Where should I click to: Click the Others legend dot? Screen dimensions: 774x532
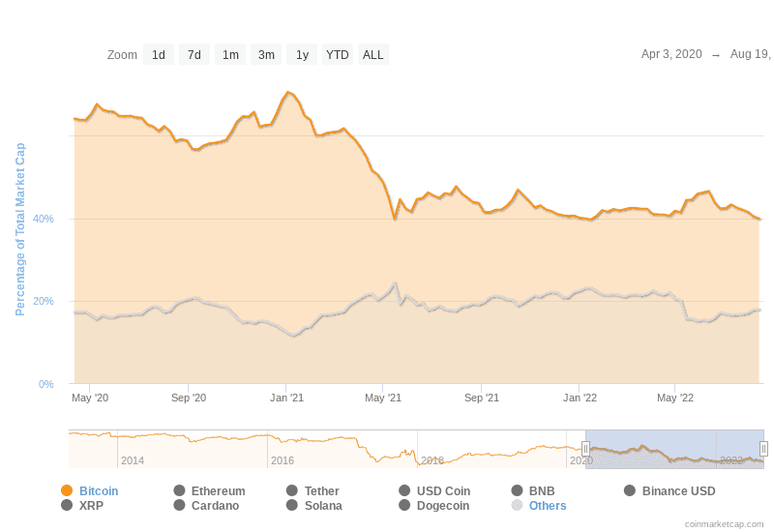click(x=518, y=505)
